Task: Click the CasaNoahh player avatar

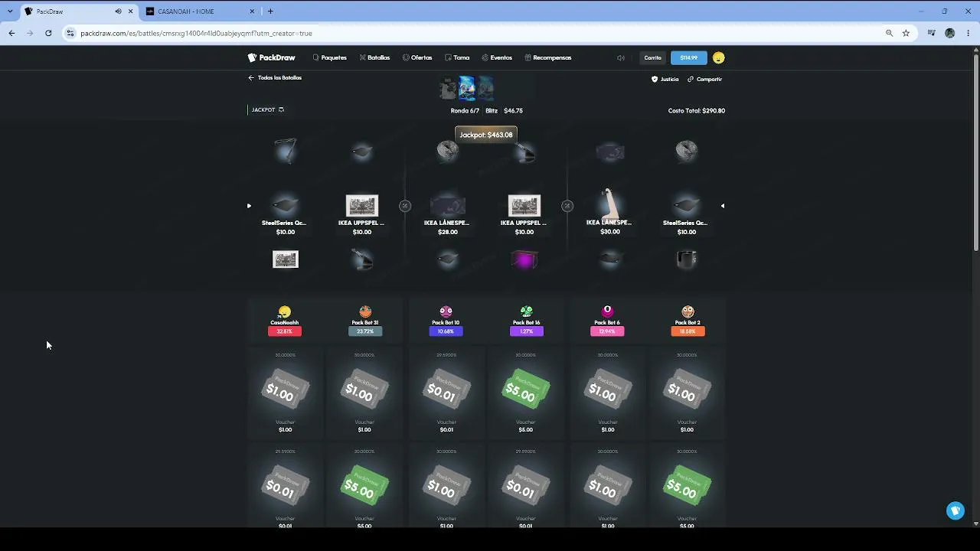Action: click(x=285, y=311)
